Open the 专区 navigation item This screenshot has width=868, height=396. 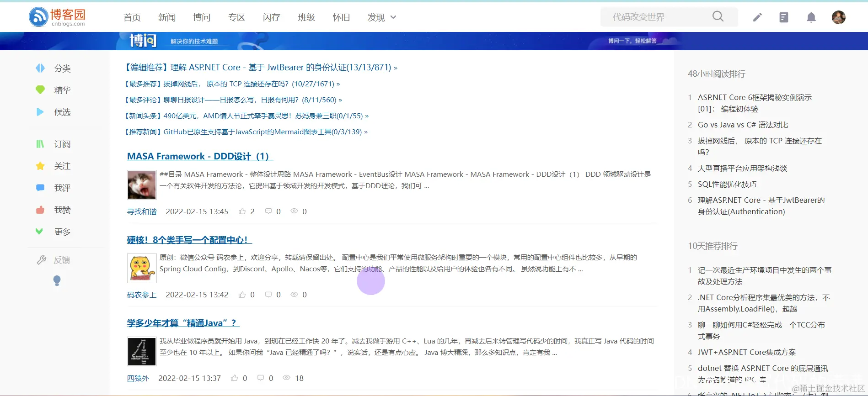(x=236, y=17)
